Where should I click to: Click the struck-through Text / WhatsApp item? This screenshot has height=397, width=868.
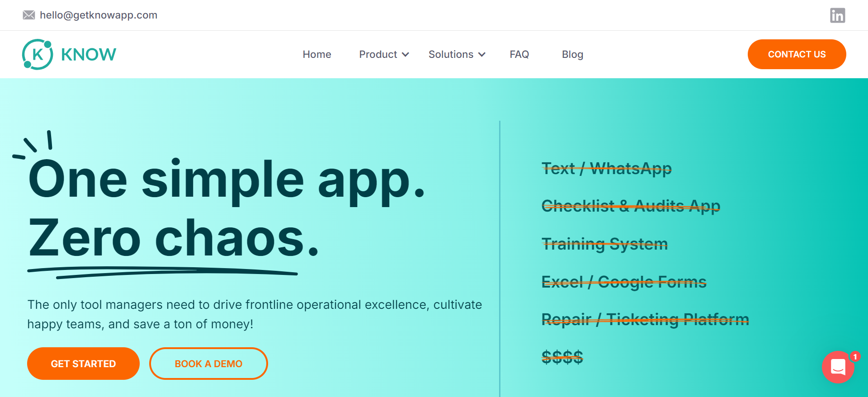pos(607,169)
